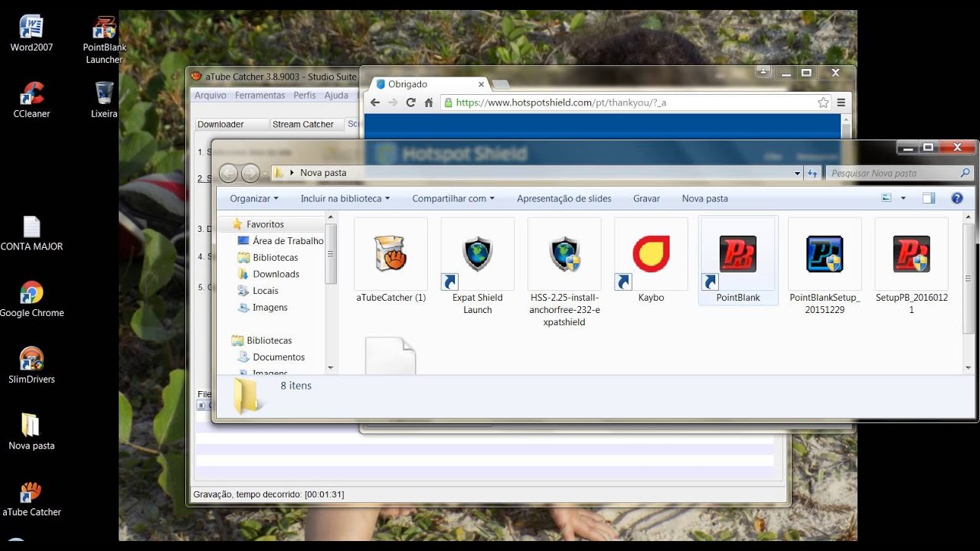Select PointBlank shortcut in folder
This screenshot has width=980, height=551.
pyautogui.click(x=738, y=261)
